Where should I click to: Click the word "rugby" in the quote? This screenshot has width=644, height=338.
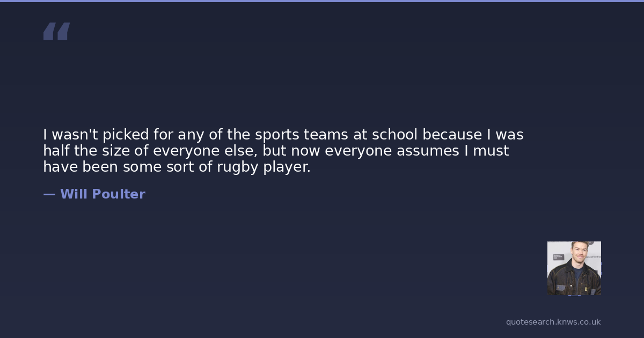point(238,167)
